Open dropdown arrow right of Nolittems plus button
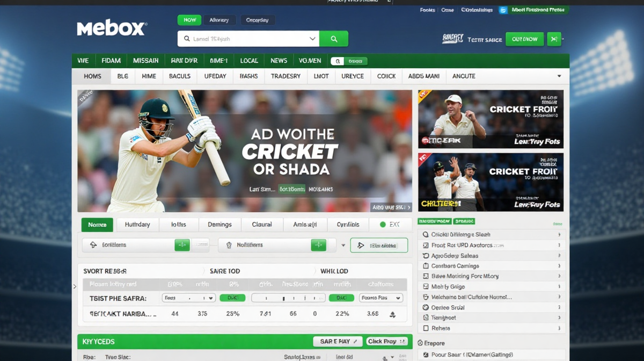Image resolution: width=644 pixels, height=361 pixels. [343, 246]
